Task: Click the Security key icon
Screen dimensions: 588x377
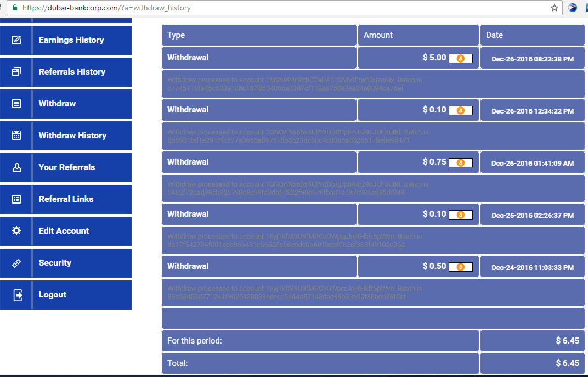Action: pos(16,263)
